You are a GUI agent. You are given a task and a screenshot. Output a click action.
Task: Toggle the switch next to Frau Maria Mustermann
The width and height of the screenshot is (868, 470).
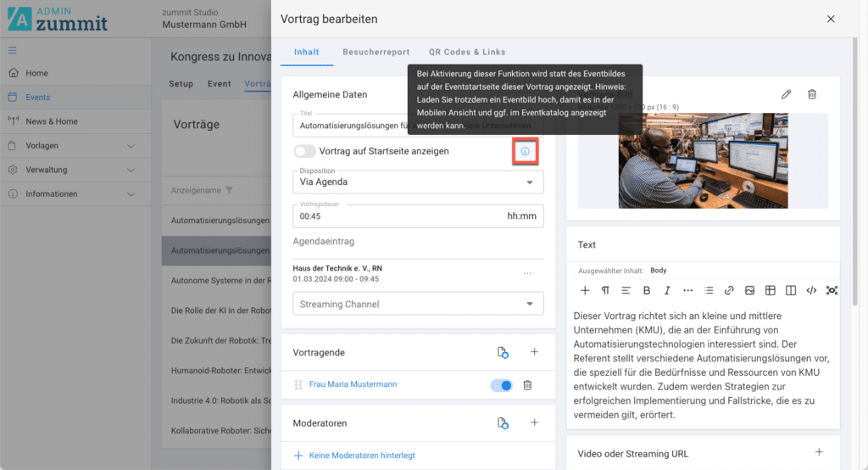[x=502, y=385]
